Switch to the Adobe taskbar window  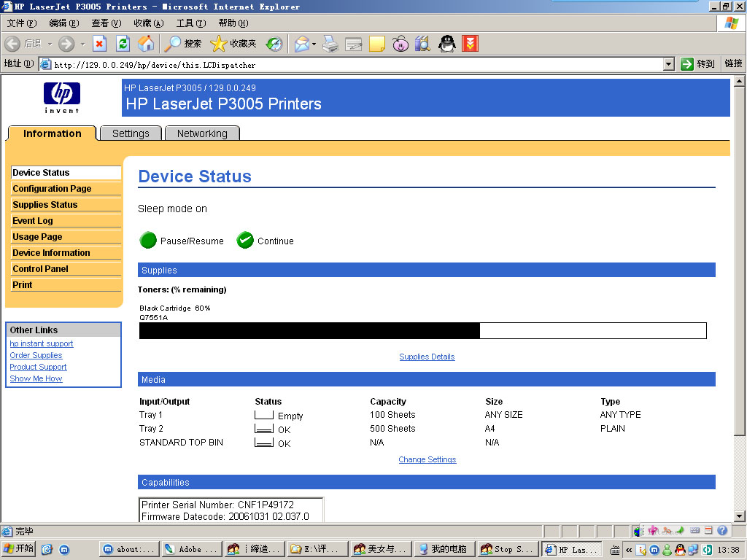pyautogui.click(x=192, y=549)
